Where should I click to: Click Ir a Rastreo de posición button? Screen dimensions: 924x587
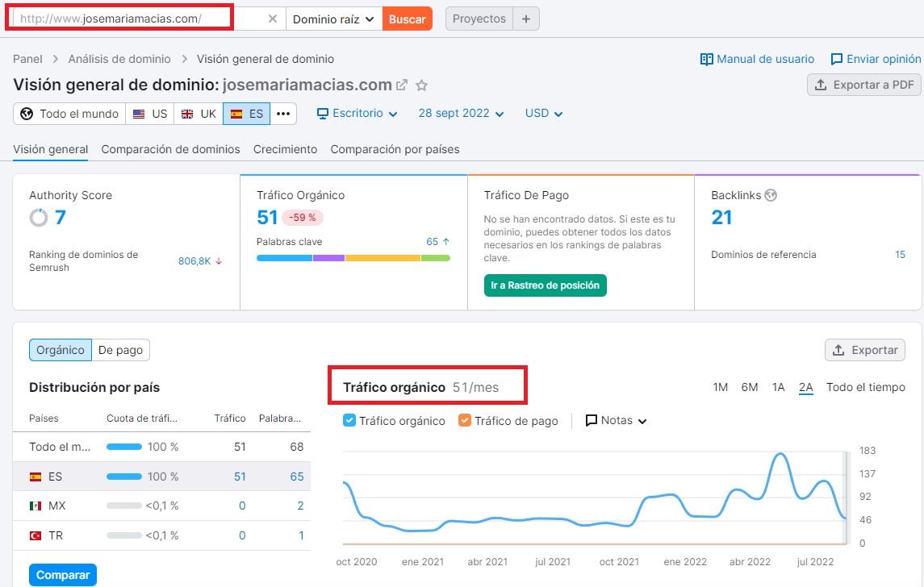point(545,285)
